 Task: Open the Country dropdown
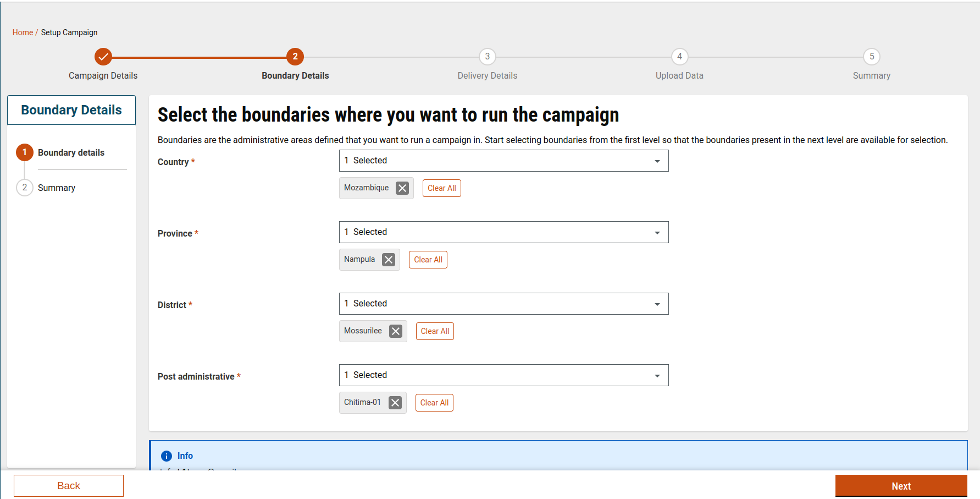click(x=503, y=161)
